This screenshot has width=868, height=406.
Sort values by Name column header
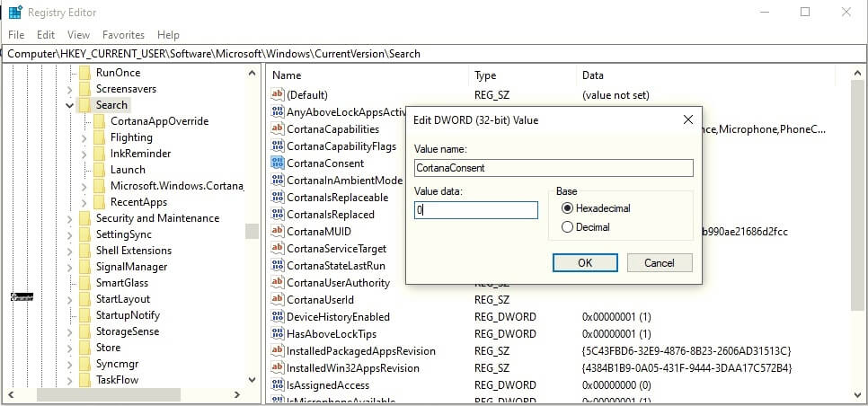[x=367, y=75]
